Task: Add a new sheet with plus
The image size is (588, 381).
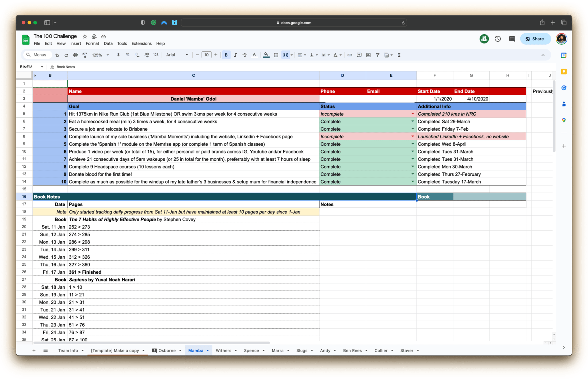Action: [34, 350]
